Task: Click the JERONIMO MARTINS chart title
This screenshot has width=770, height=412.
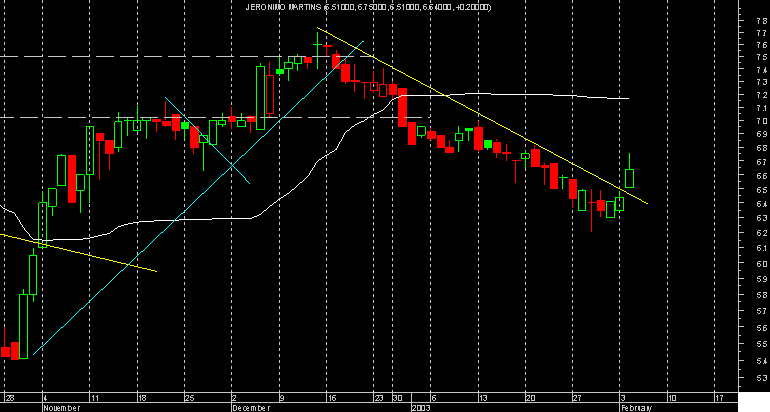Action: (368, 7)
